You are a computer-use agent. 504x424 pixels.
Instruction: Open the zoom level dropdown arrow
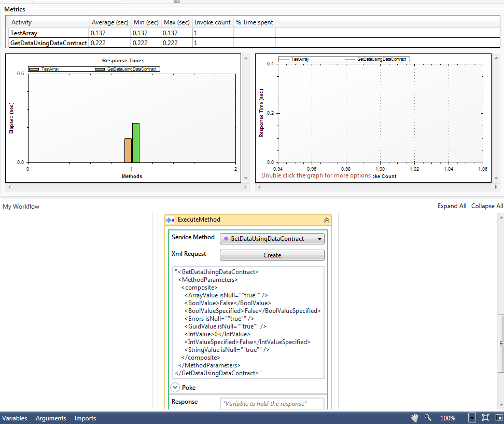pos(471,418)
